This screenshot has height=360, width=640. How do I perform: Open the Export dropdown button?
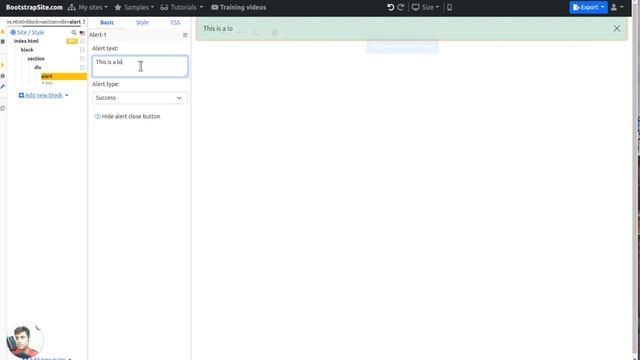tap(588, 7)
